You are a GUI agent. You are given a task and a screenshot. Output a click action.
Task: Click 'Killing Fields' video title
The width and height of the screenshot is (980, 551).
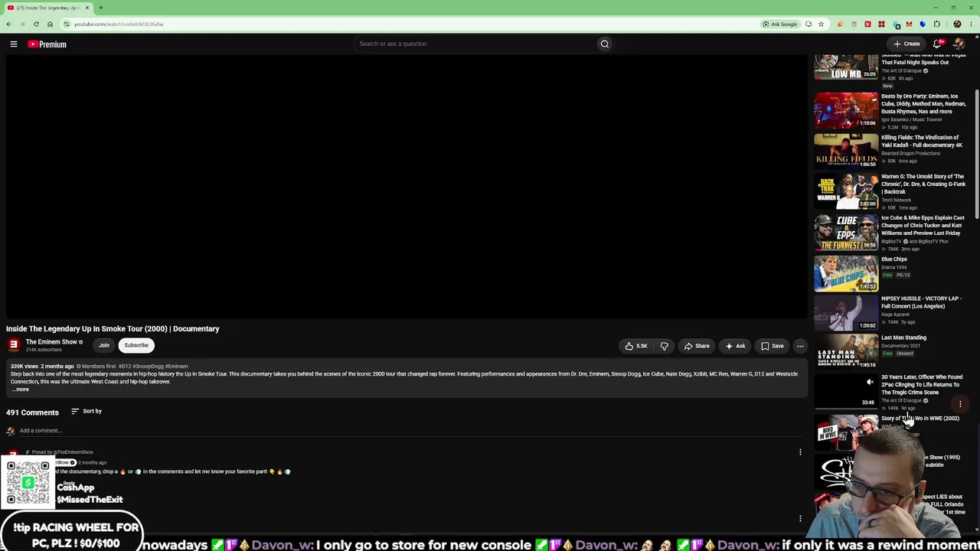(922, 142)
